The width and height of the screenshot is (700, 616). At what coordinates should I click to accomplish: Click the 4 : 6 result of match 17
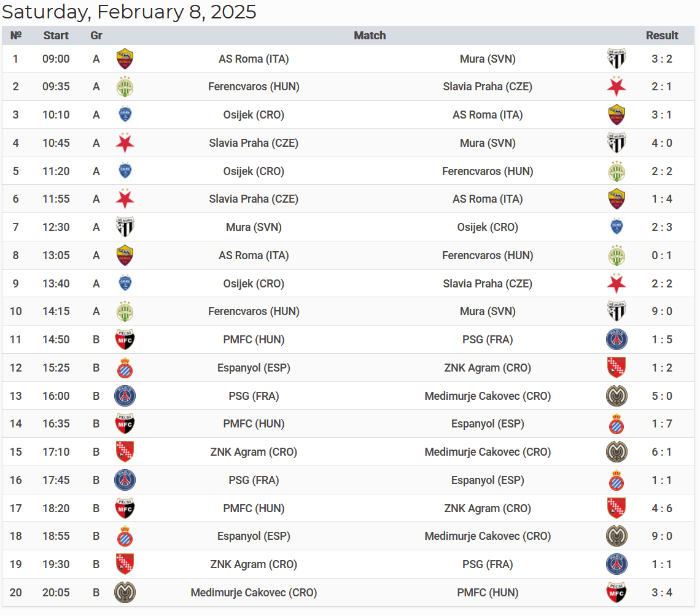click(662, 509)
